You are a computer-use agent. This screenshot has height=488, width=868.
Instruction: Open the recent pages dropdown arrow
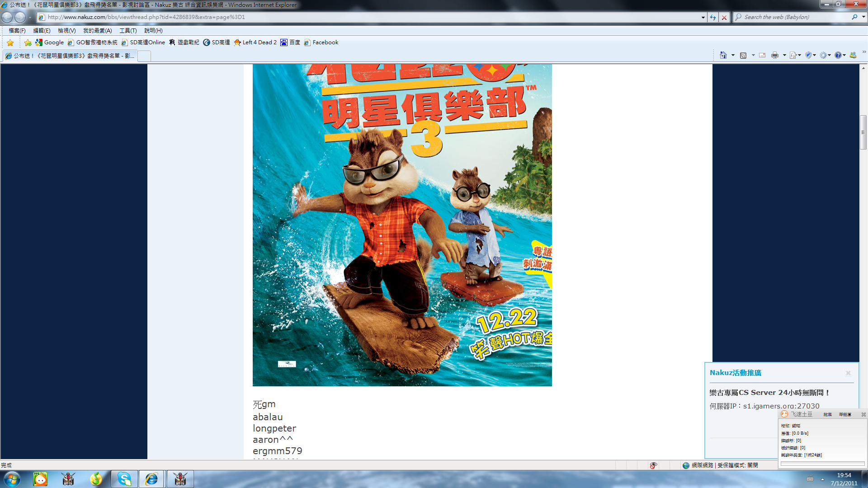click(30, 17)
